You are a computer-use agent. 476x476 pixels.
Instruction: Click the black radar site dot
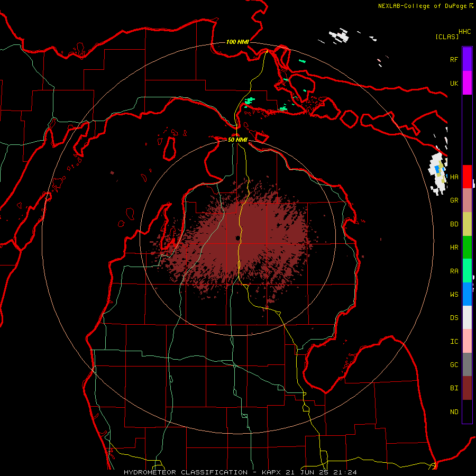pyautogui.click(x=237, y=239)
